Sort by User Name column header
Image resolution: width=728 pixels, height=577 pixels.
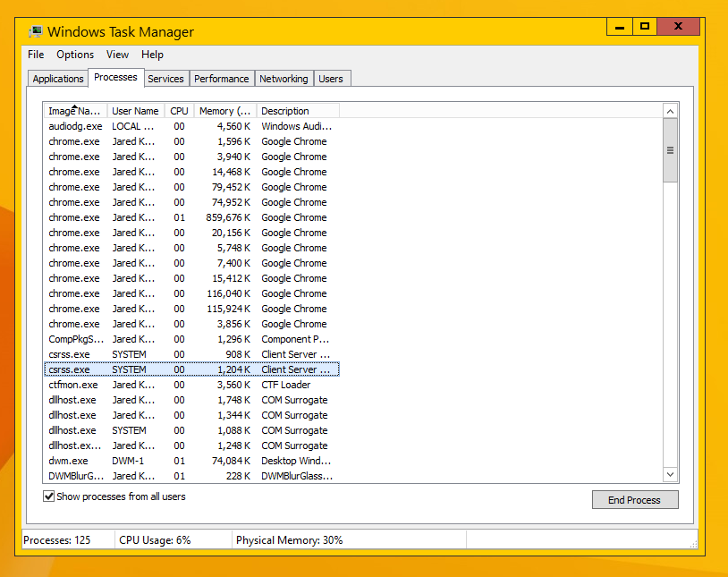136,111
